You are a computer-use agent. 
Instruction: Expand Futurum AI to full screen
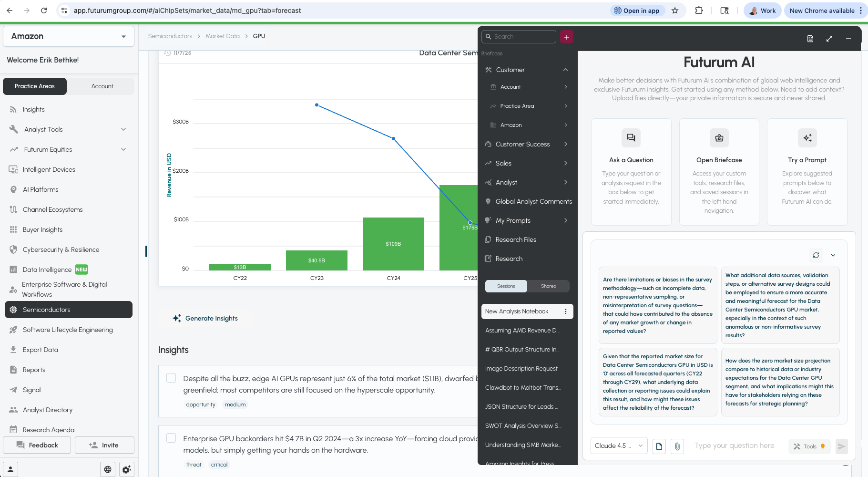(829, 39)
